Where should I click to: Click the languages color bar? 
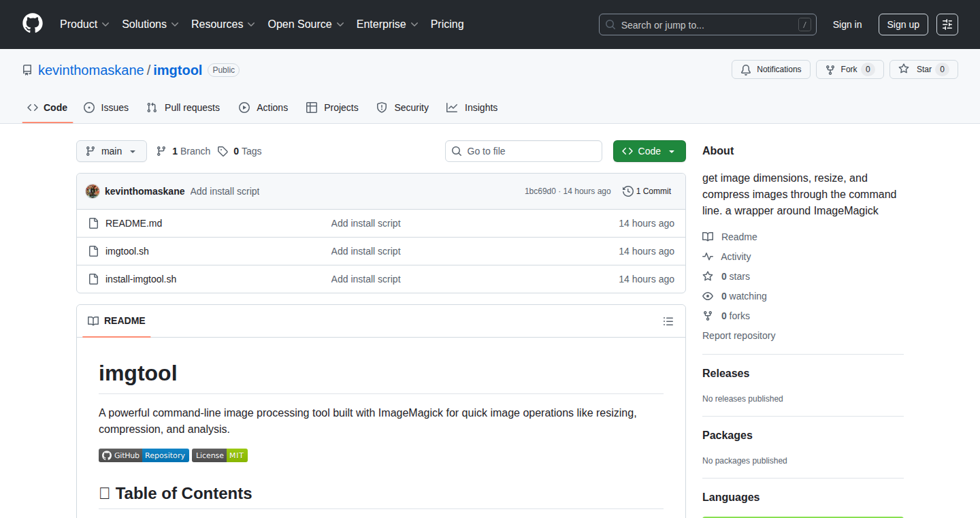point(803,517)
